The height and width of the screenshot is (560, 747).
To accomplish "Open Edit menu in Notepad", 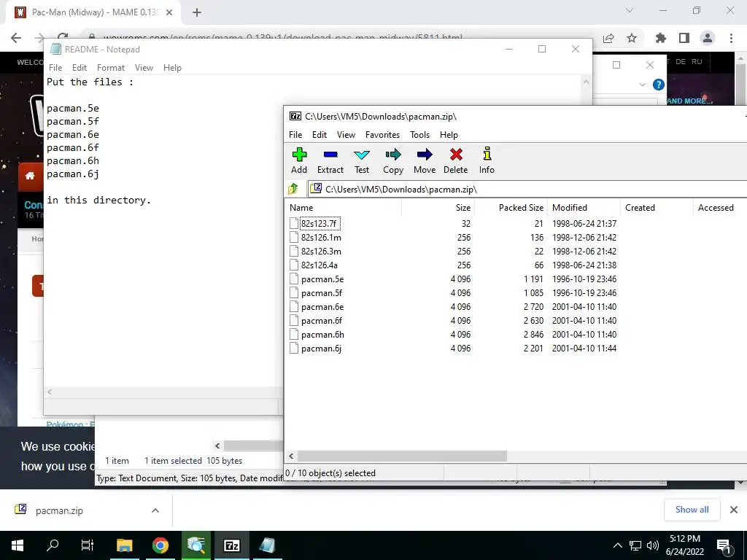I will coord(80,68).
